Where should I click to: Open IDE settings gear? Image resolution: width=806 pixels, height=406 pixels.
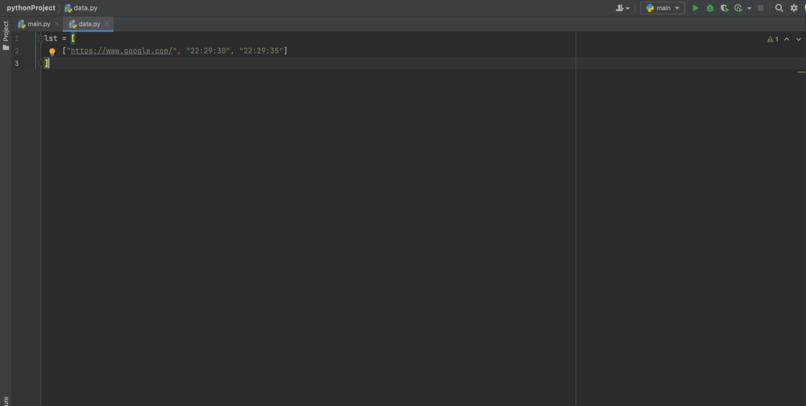point(794,8)
